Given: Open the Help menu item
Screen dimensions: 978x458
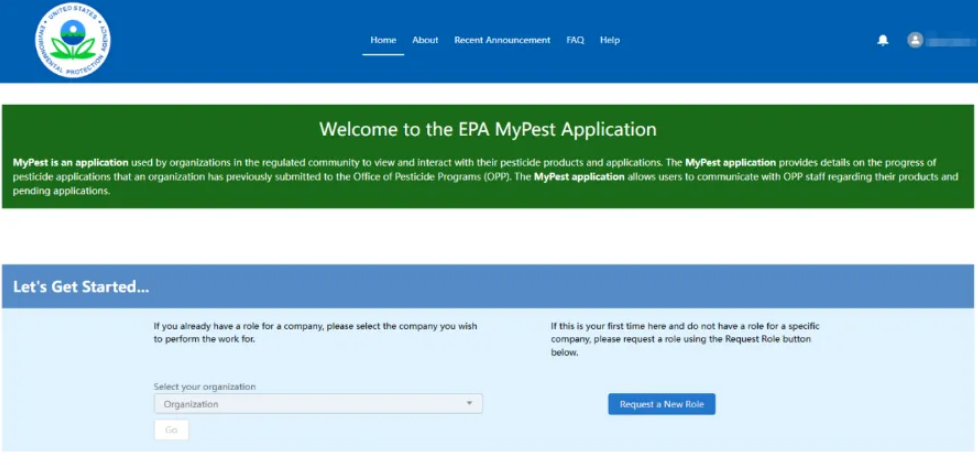Looking at the screenshot, I should (610, 40).
